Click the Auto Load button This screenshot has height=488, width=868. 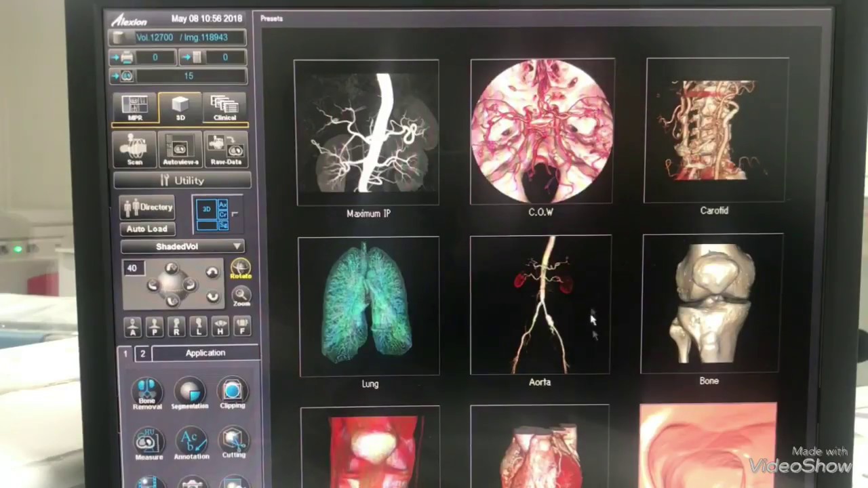147,229
